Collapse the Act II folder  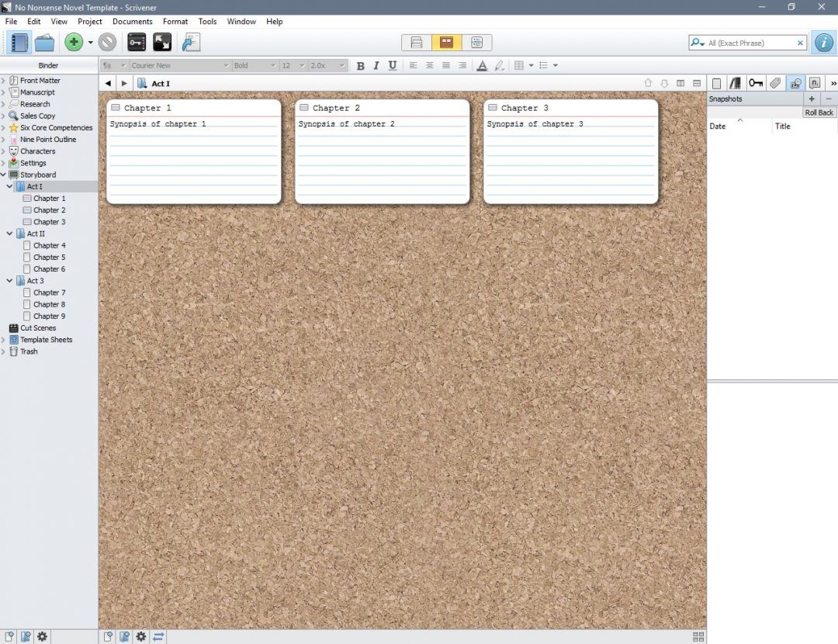(9, 234)
